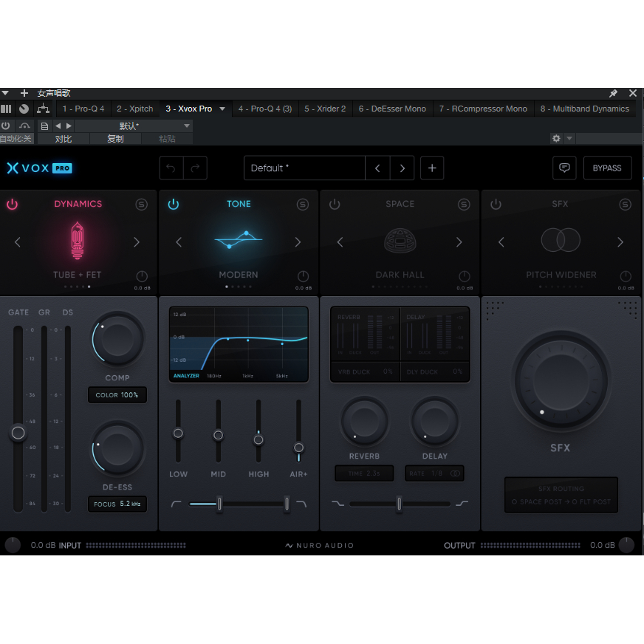Open the dropdown arrow on the Xvox Pro tab
Screen dimensions: 644x644
point(222,108)
